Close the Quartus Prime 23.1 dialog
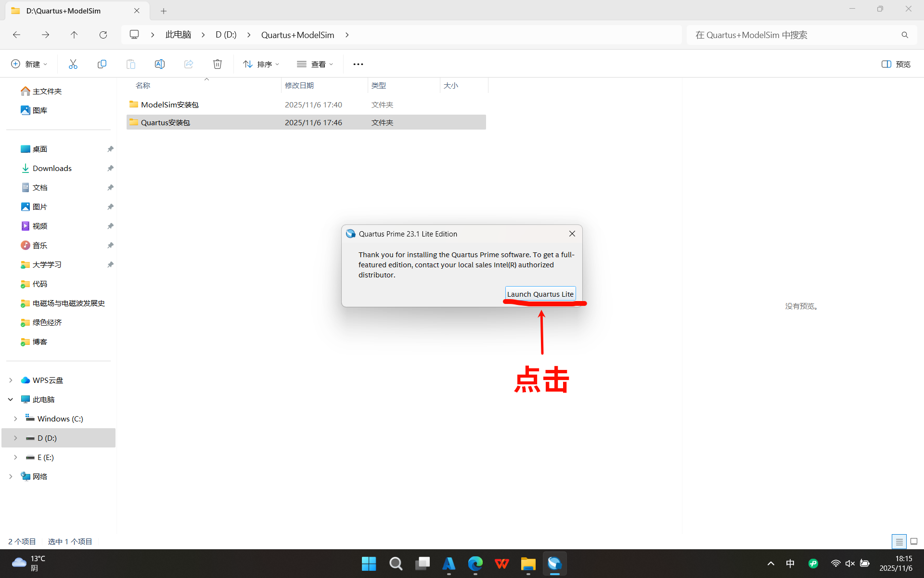 572,234
